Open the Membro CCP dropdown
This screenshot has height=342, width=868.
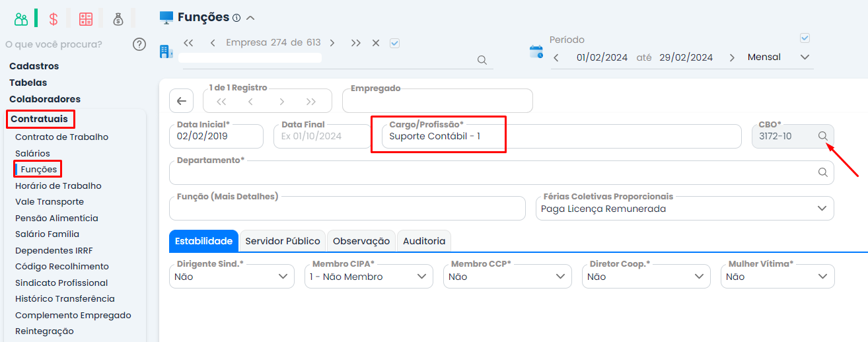[507, 277]
